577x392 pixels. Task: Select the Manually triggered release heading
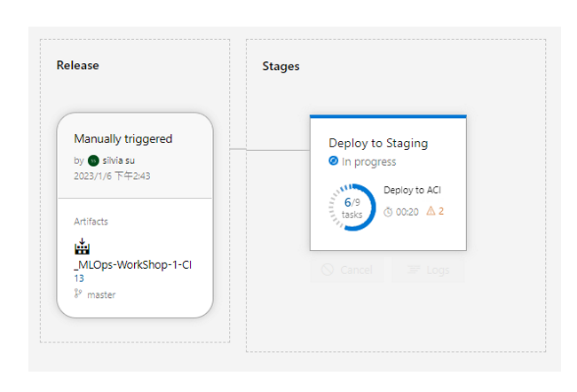123,138
